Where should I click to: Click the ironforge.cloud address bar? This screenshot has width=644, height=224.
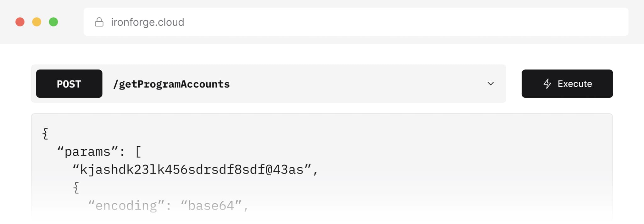click(356, 22)
